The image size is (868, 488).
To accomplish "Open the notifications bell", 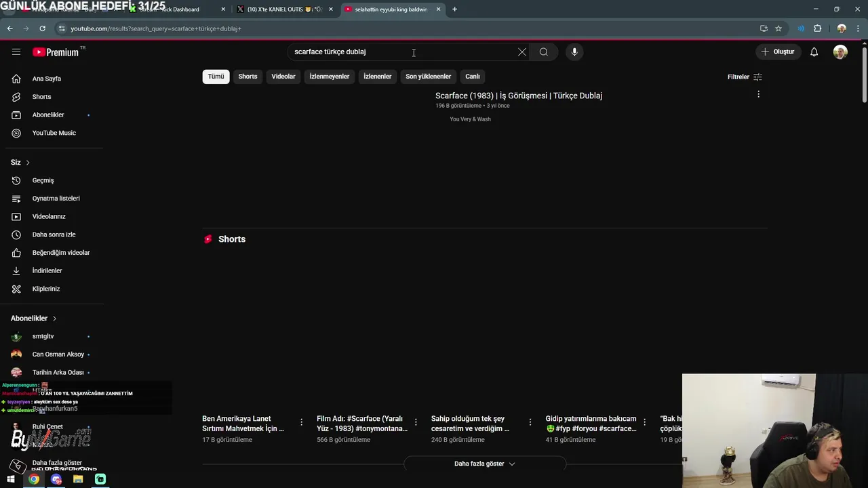I will pyautogui.click(x=814, y=52).
